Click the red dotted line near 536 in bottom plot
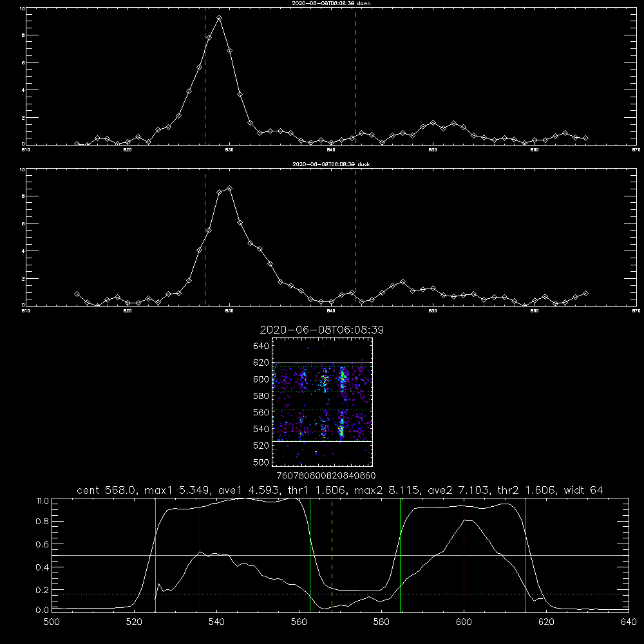Image resolution: width=644 pixels, height=644 pixels. point(200,555)
